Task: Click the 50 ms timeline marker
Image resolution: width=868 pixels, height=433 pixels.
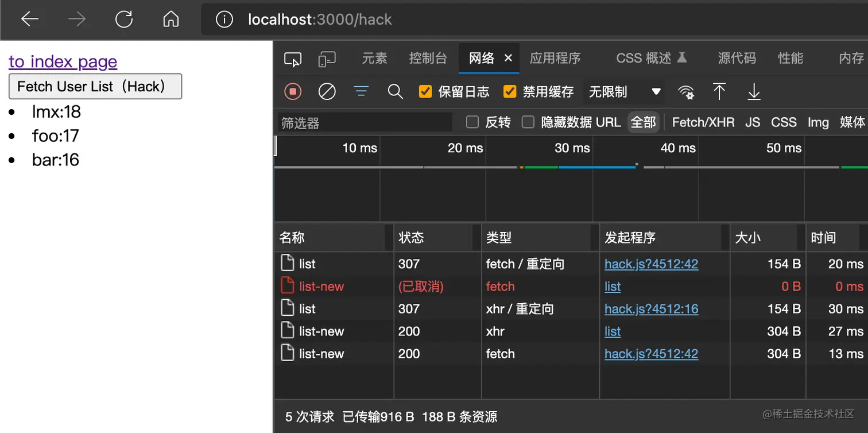Action: pos(784,148)
